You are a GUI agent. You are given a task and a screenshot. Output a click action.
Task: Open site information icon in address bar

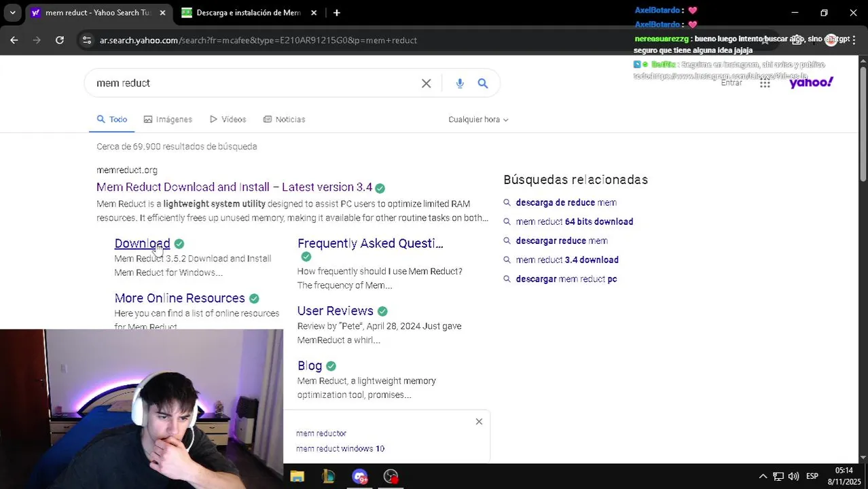pyautogui.click(x=87, y=40)
